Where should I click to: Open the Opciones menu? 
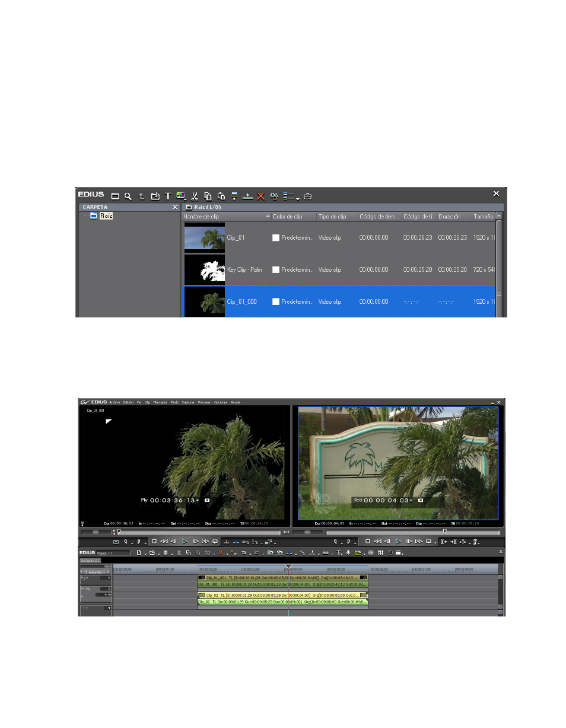(x=221, y=402)
